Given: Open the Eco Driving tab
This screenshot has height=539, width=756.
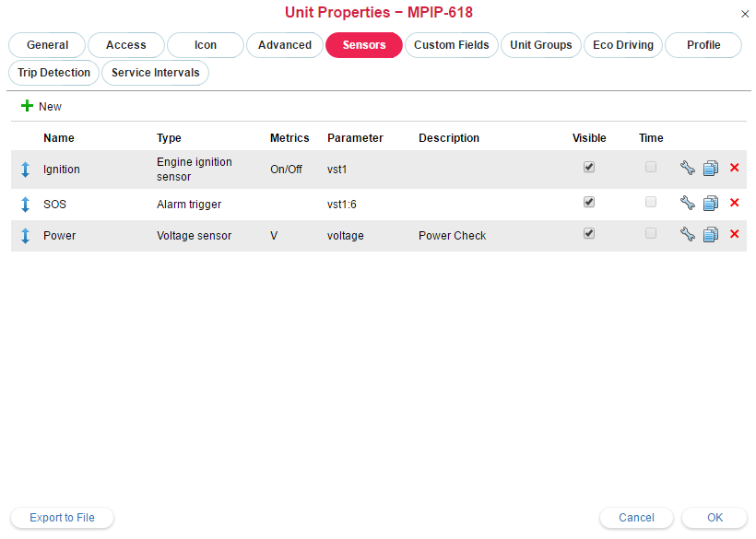Looking at the screenshot, I should tap(623, 45).
